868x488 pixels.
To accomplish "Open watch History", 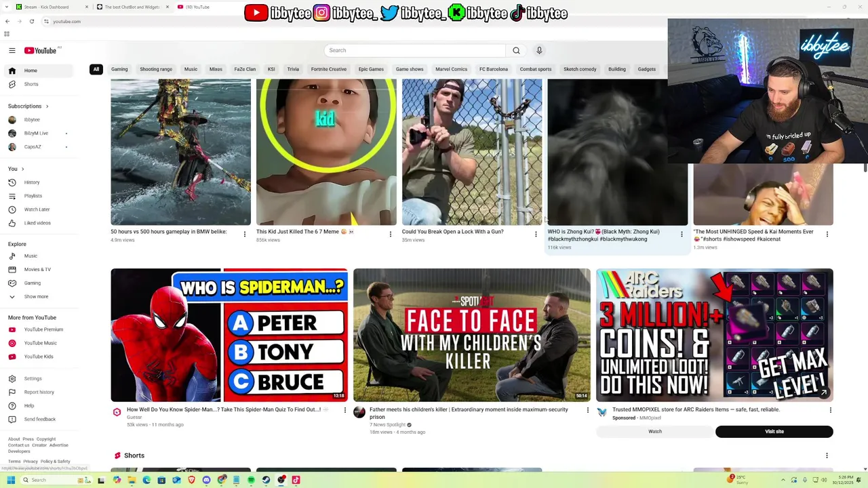I will pos(39,182).
